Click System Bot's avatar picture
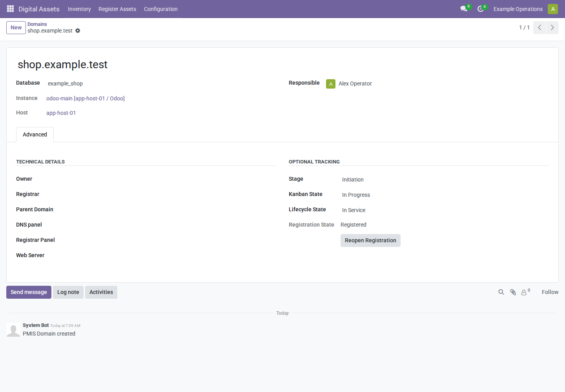This screenshot has width=565, height=392. coord(13,330)
